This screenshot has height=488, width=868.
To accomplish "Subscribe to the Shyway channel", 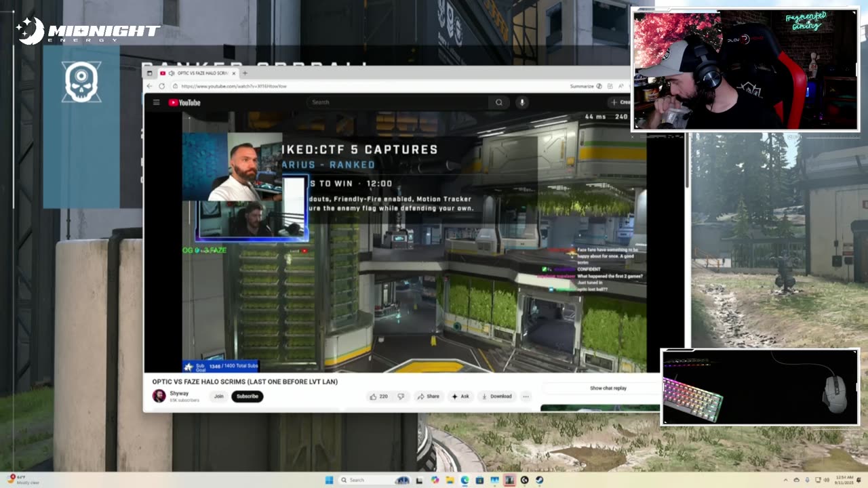I will coord(247,396).
